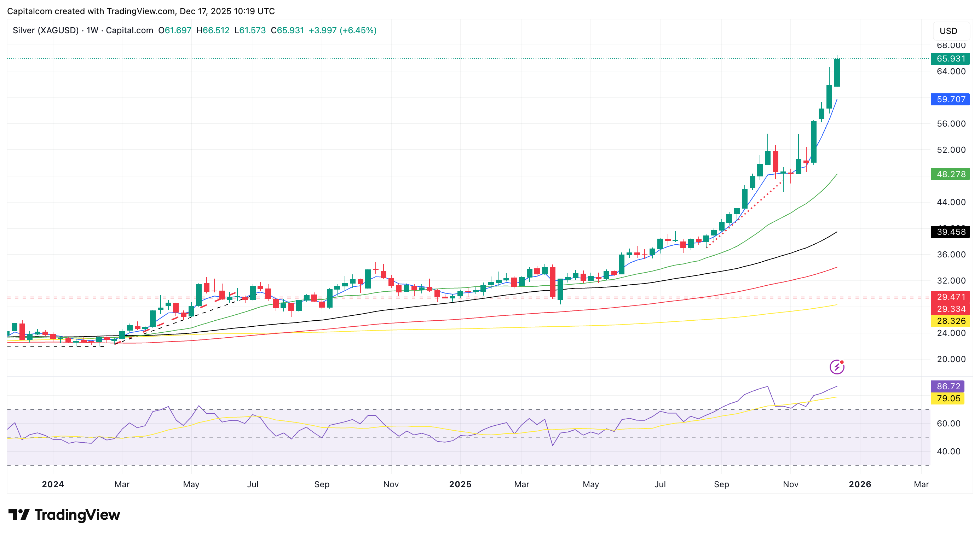Click the 2025 year marker on time axis
Image resolution: width=980 pixels, height=536 pixels.
click(x=460, y=484)
